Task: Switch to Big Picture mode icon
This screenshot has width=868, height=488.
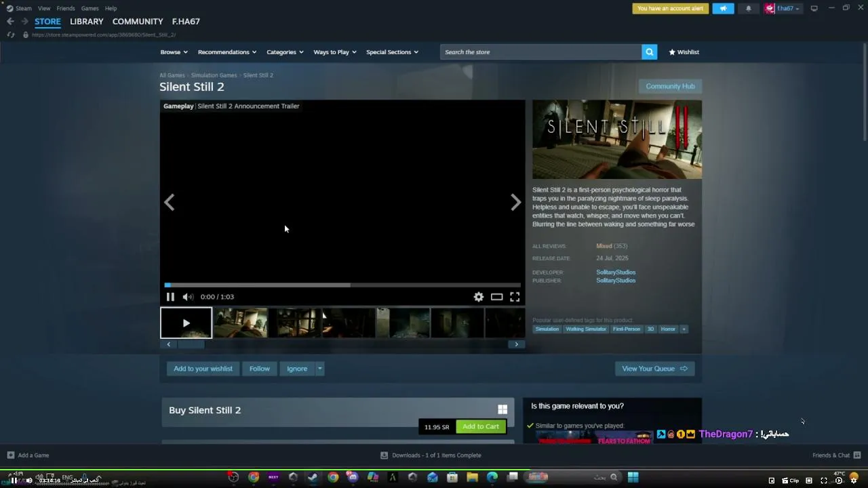Action: point(814,8)
